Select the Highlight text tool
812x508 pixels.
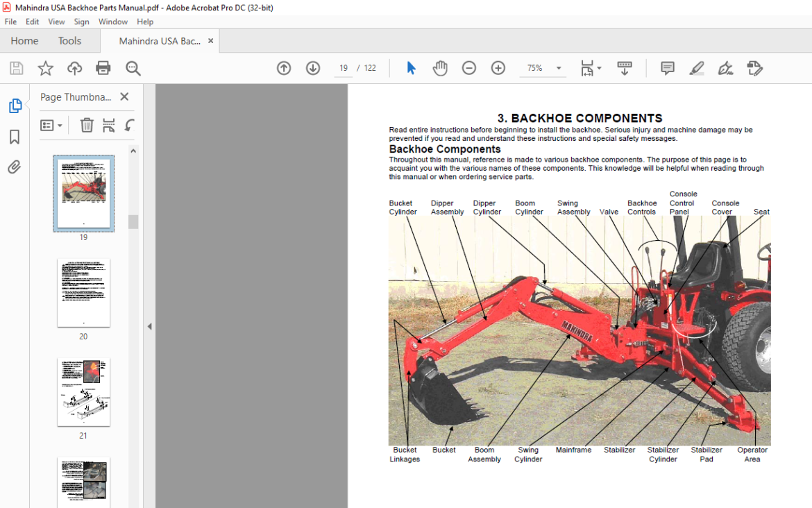click(x=697, y=67)
